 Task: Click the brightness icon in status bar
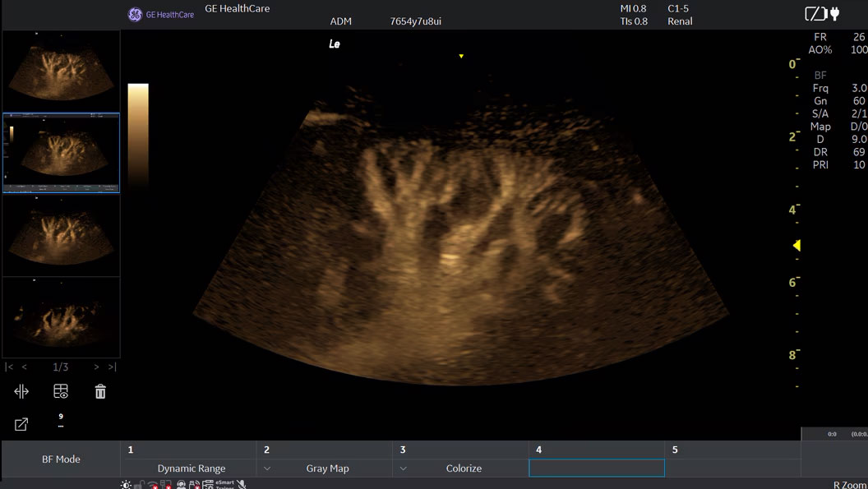coord(127,485)
